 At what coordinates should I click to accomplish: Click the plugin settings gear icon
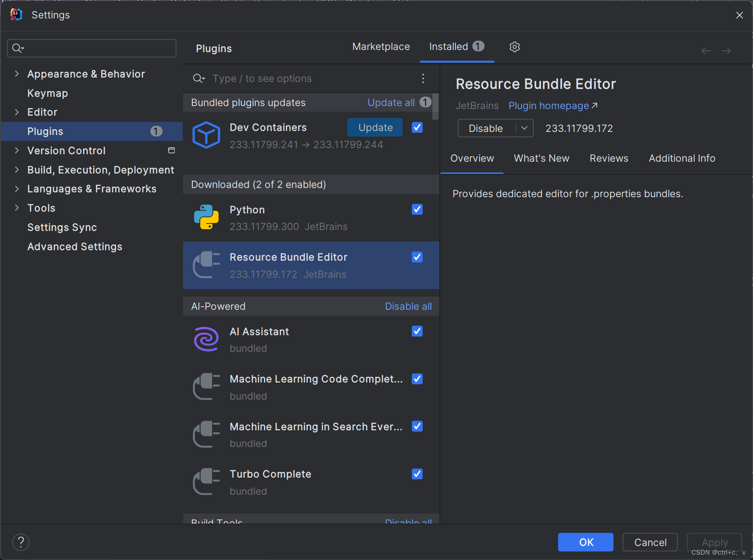[x=515, y=47]
